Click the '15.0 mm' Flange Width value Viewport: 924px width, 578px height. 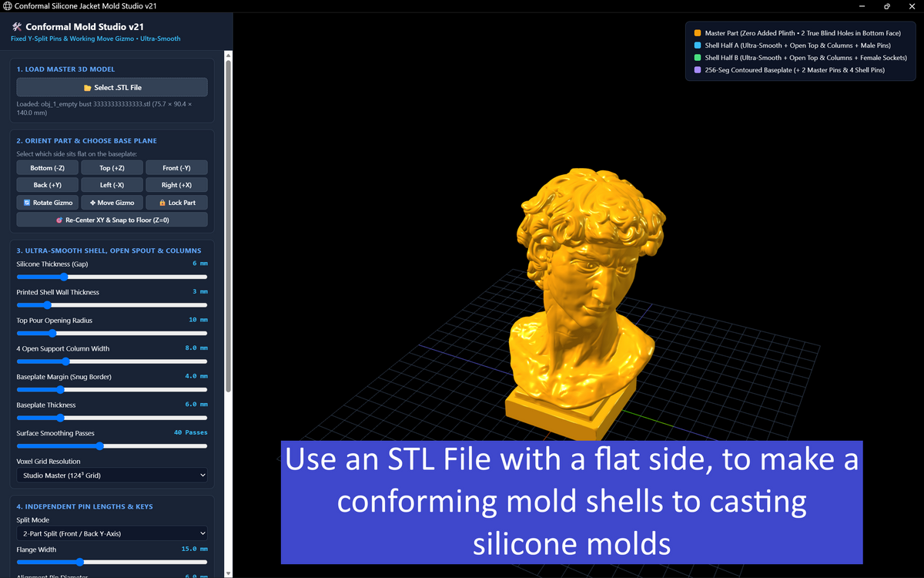pyautogui.click(x=195, y=549)
